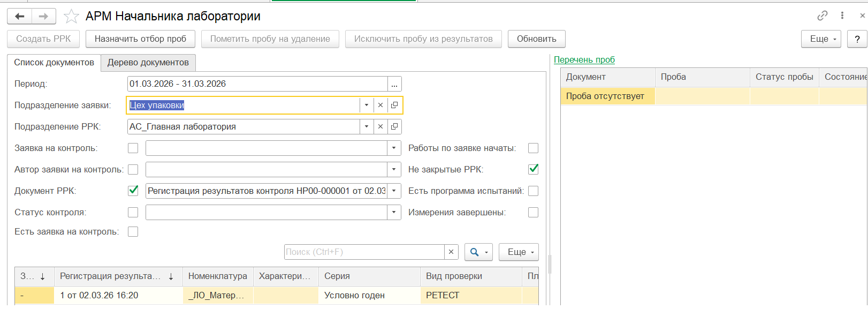Expand the Автор заявки на контроль dropdown
Image resolution: width=868 pixels, height=309 pixels.
point(394,170)
